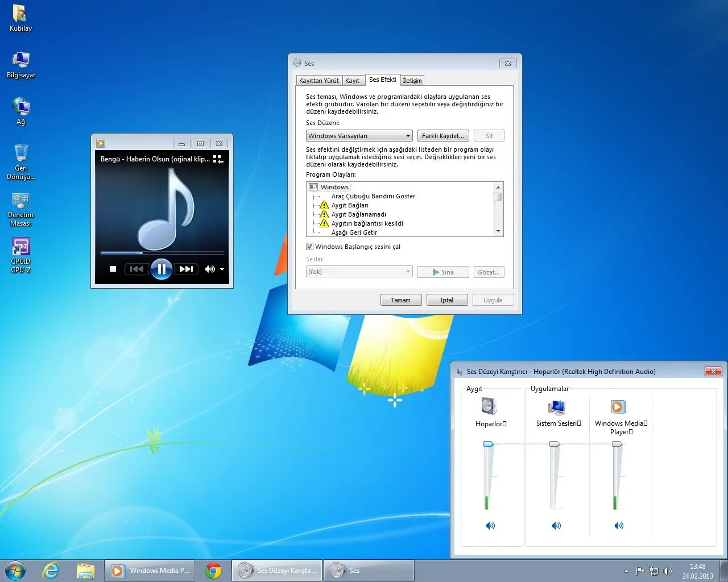The width and height of the screenshot is (728, 582).
Task: Toggle Windows Başlangıç sesini çal checkbox
Action: (x=310, y=247)
